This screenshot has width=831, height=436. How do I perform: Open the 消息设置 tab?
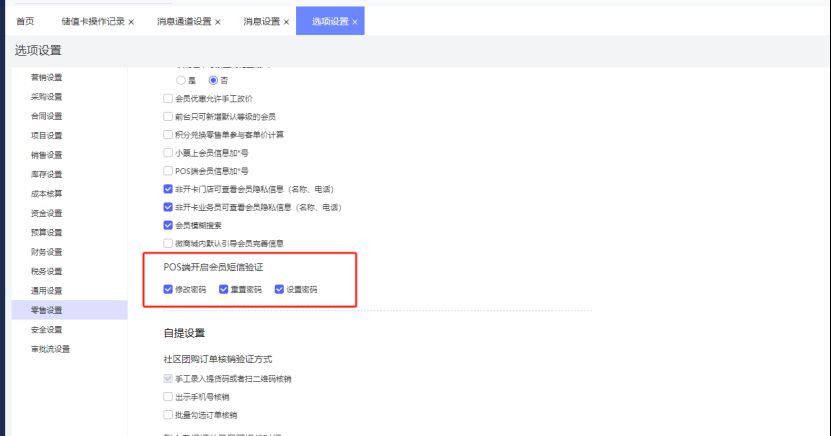261,21
